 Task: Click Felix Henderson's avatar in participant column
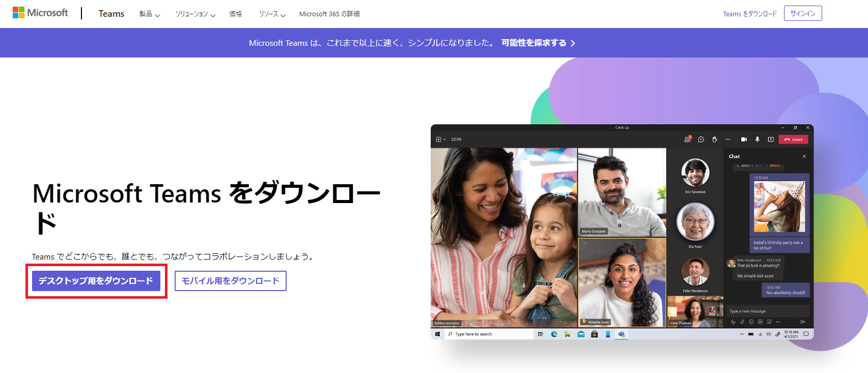[695, 272]
